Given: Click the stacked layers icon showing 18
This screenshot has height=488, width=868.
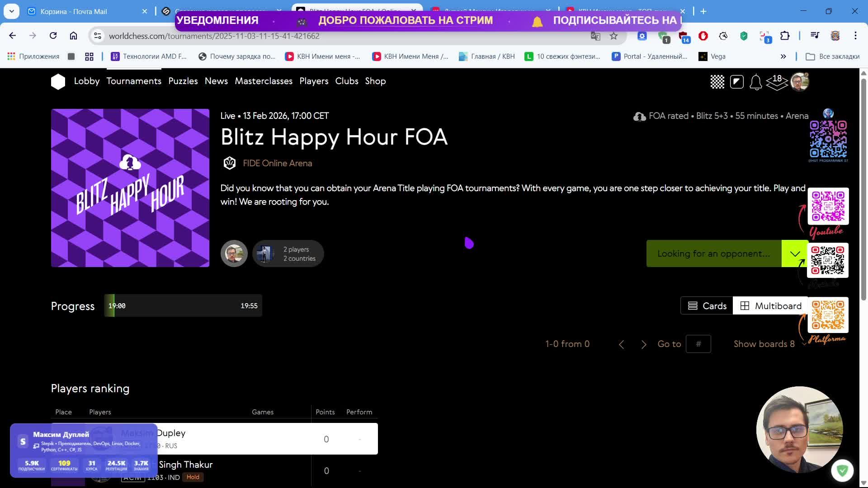Looking at the screenshot, I should click(x=777, y=82).
